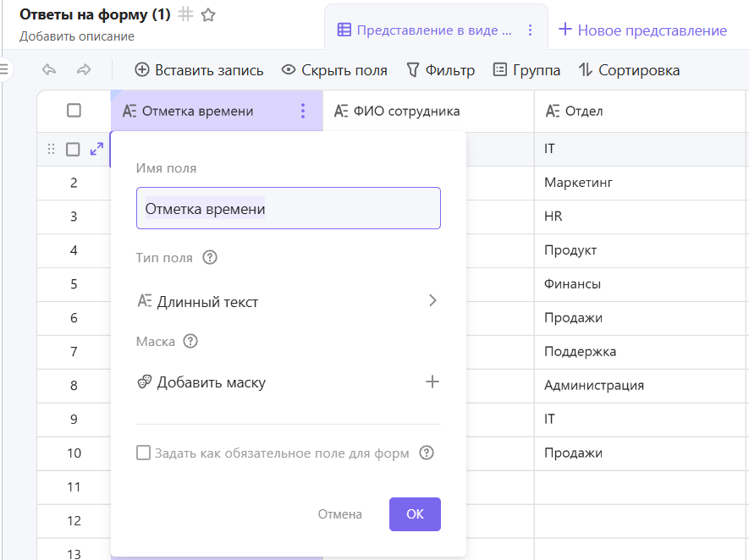749x560 pixels.
Task: Confirm field settings with OK
Action: pyautogui.click(x=415, y=514)
